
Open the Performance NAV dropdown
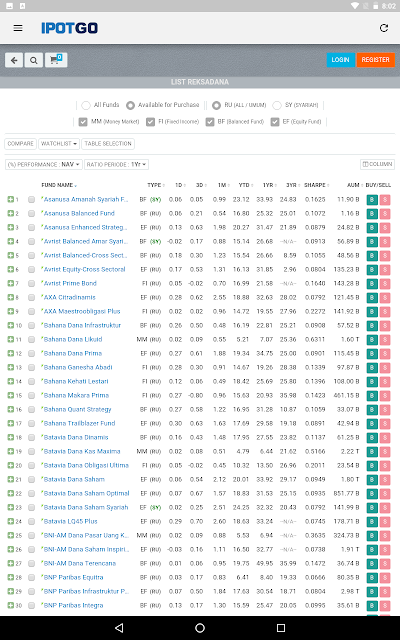44,164
